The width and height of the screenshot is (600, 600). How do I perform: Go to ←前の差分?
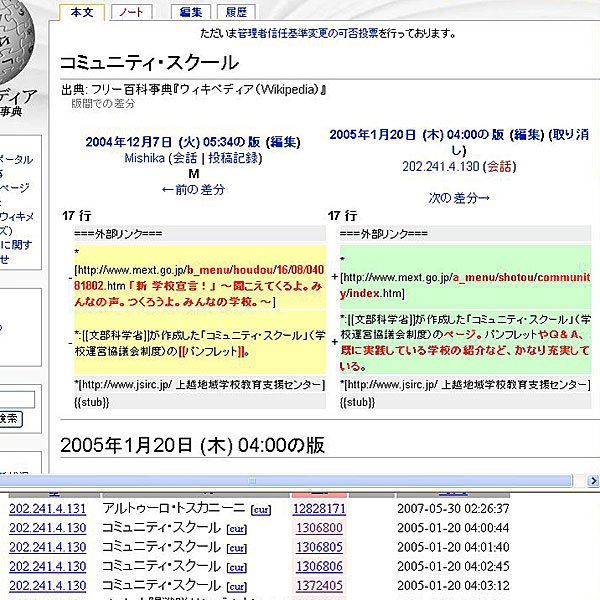193,189
